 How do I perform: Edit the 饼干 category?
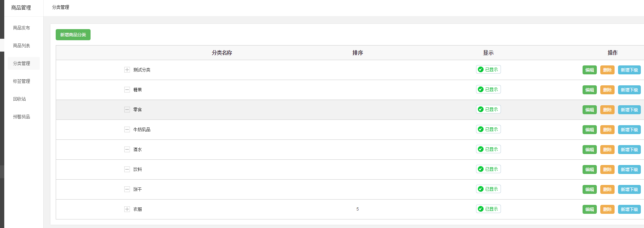[589, 190]
